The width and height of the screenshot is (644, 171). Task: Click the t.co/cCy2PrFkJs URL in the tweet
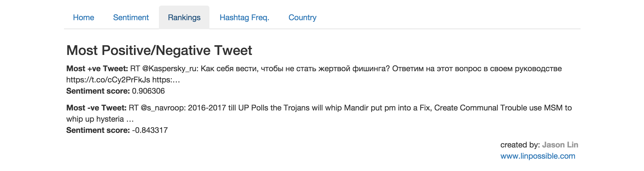click(108, 80)
